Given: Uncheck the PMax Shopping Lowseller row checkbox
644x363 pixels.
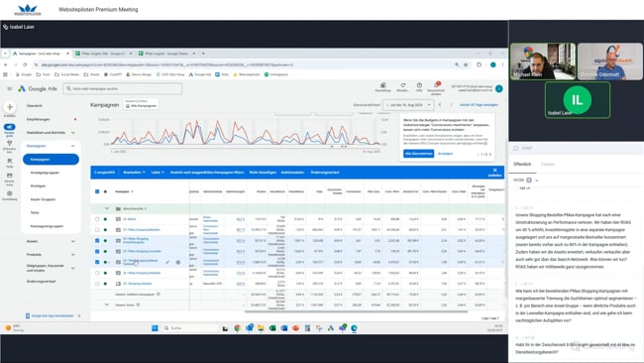Looking at the screenshot, I should point(97,251).
